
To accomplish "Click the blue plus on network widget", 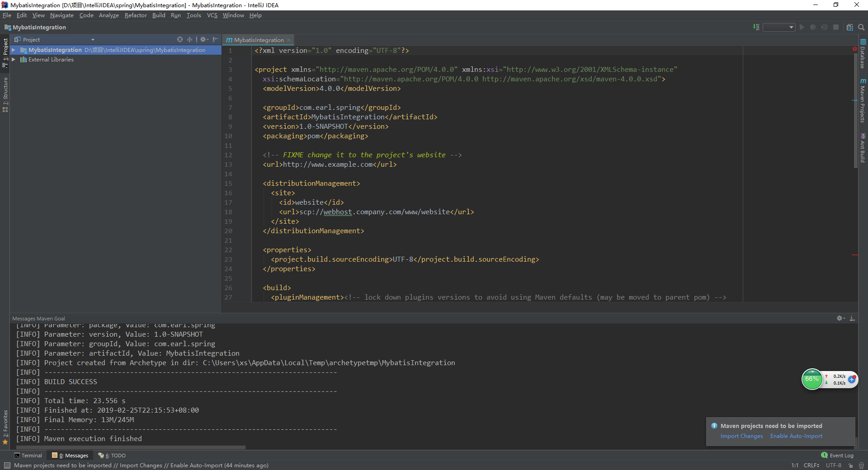I will [x=852, y=379].
